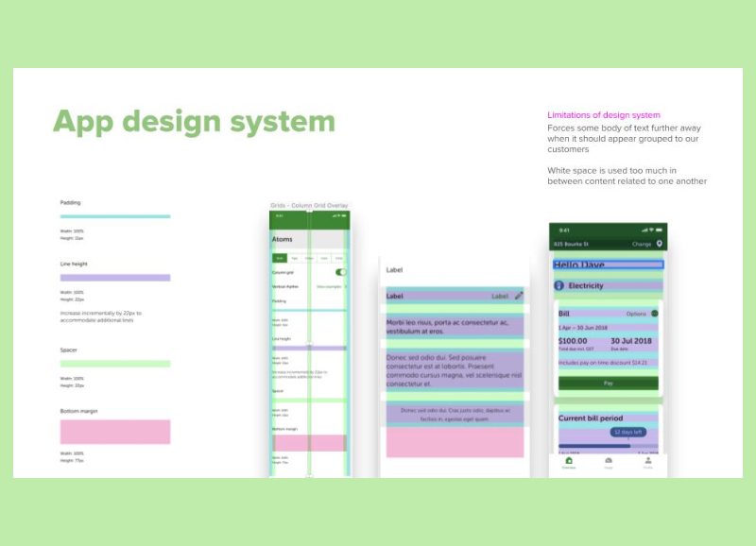Open the Overview home icon in bottom nav
This screenshot has width=756, height=546.
(569, 462)
